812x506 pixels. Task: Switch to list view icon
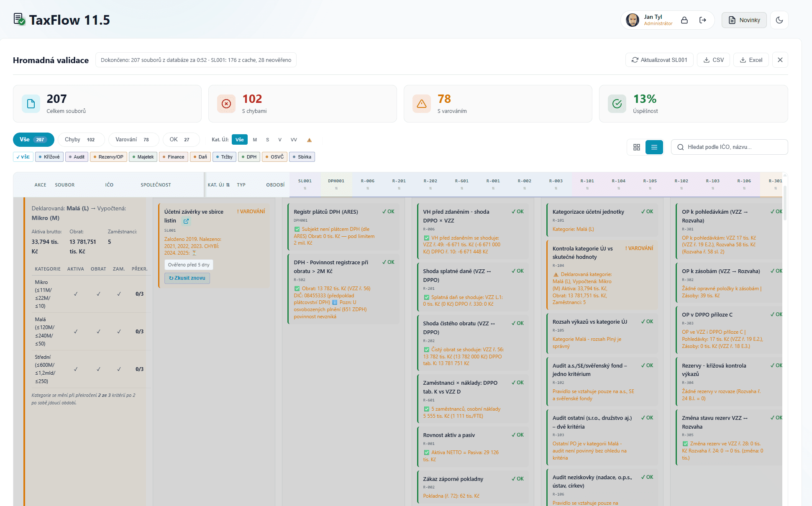tap(654, 147)
